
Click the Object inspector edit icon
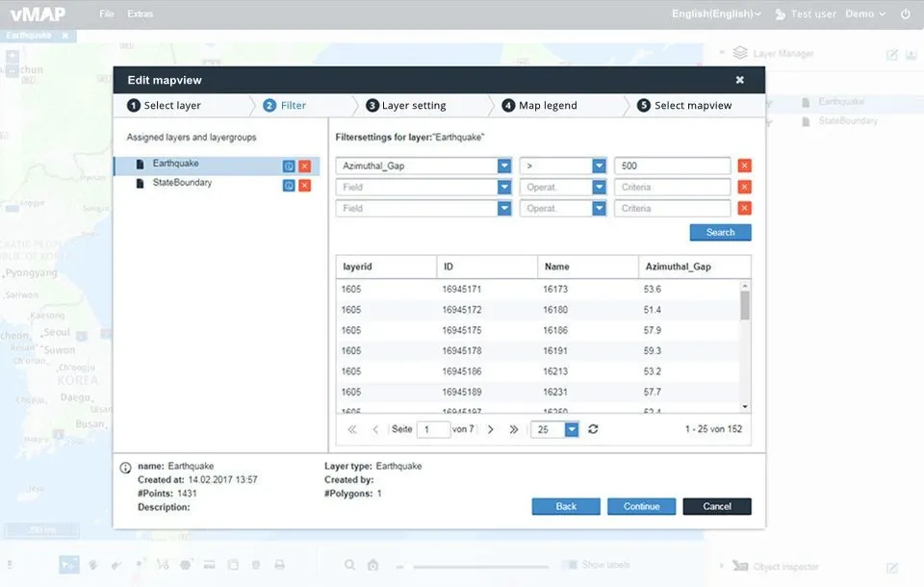tap(892, 568)
